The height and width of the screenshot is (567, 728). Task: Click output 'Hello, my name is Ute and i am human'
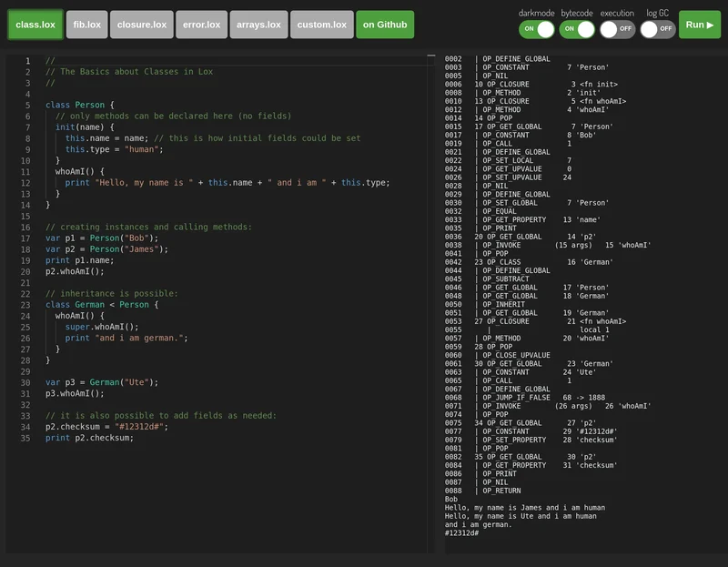pos(521,516)
